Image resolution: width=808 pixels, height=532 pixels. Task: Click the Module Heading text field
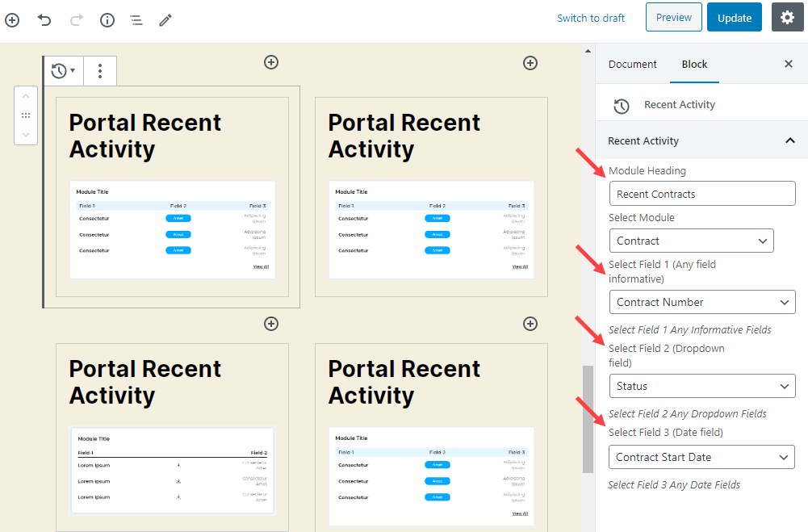(701, 194)
